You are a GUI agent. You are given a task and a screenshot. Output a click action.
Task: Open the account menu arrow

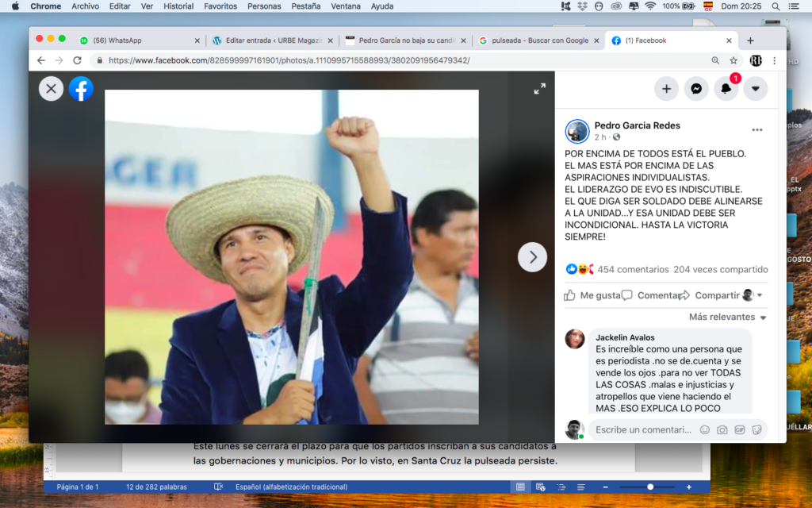pyautogui.click(x=755, y=89)
